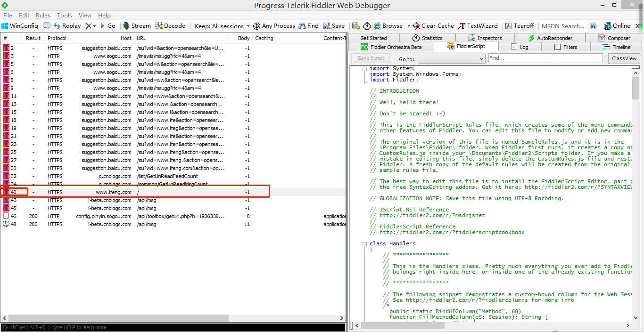Sort sessions by Result column
This screenshot has width=644, height=332.
tap(33, 38)
